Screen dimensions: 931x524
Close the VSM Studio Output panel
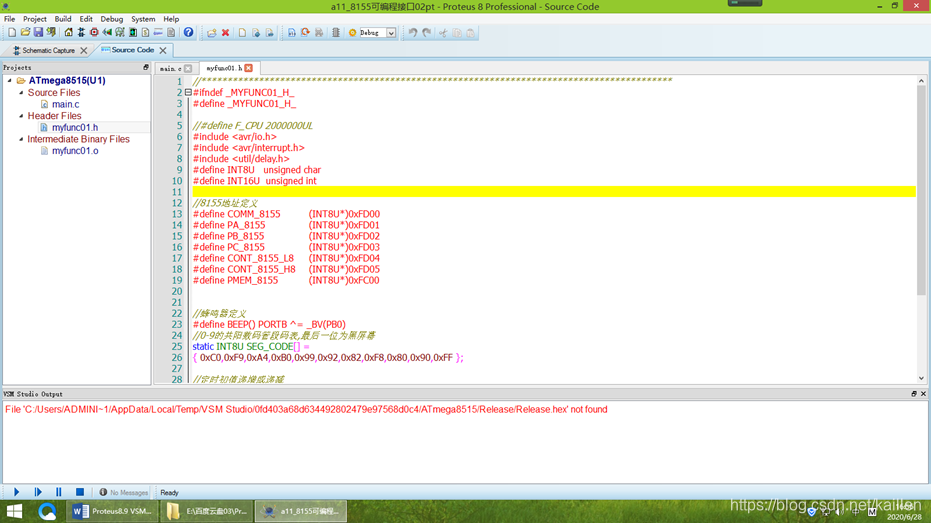pyautogui.click(x=923, y=394)
